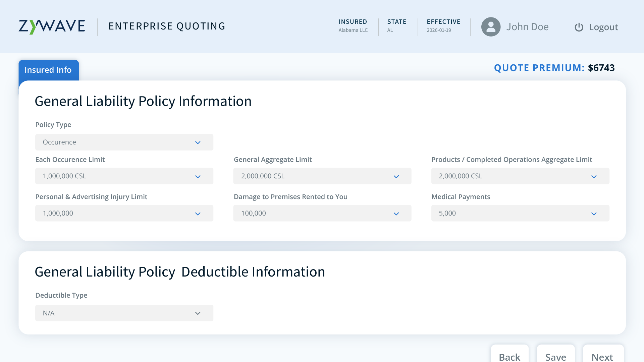The image size is (644, 362).
Task: Open the Policy Type dropdown
Action: click(124, 142)
